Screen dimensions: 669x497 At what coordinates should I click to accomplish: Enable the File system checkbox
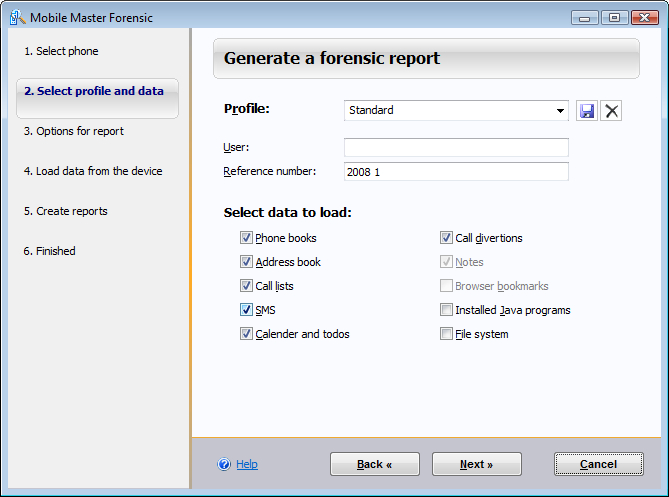447,334
